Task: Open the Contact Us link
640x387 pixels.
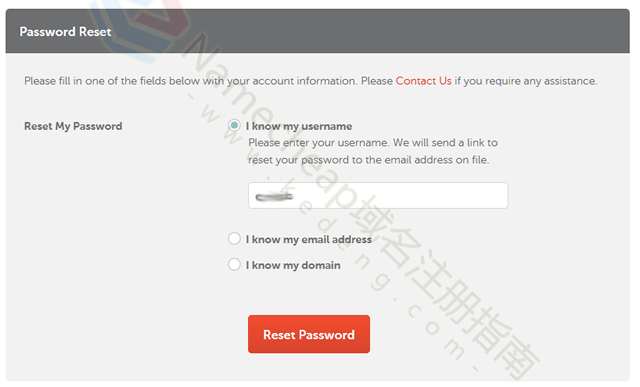Action: coord(423,81)
